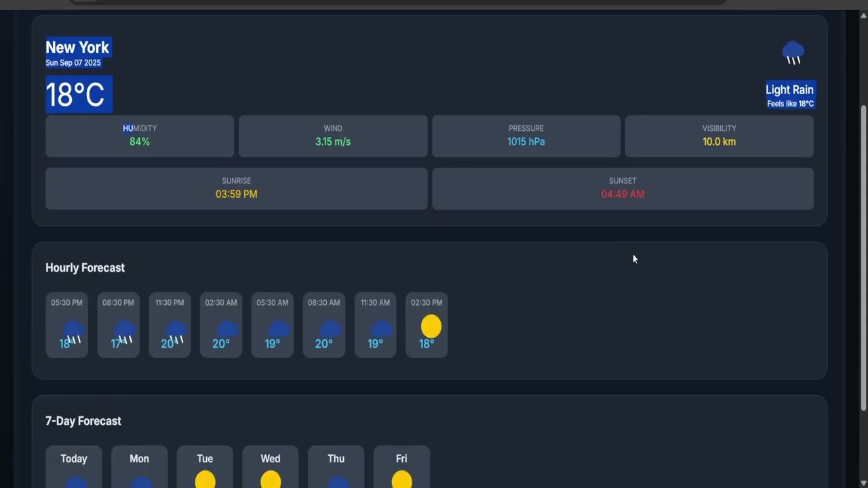Click the SUNSET label
The image size is (868, 488).
(x=623, y=181)
